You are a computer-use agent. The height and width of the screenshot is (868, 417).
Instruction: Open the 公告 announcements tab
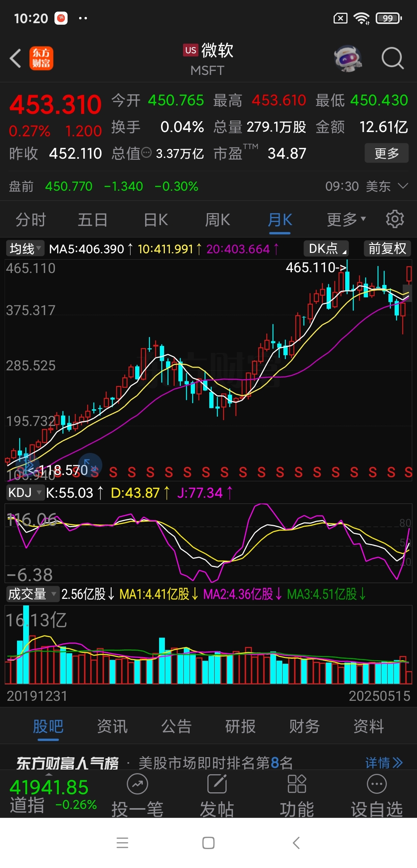coord(176,726)
